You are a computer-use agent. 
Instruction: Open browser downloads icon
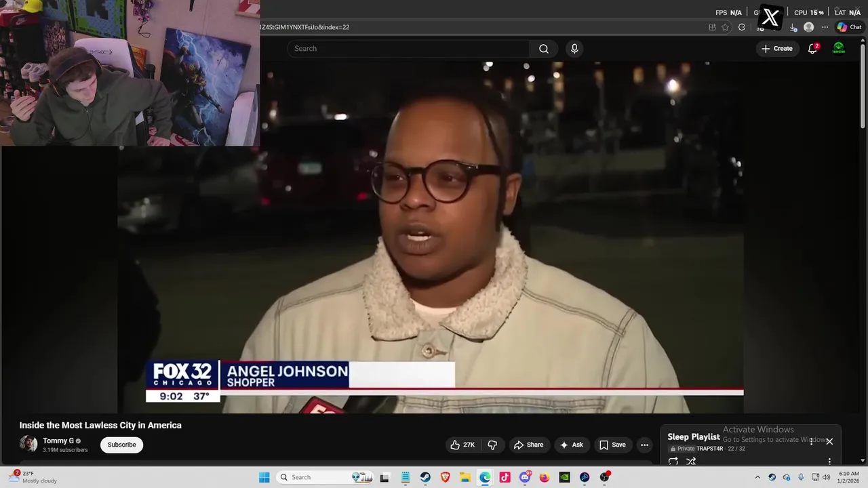pyautogui.click(x=793, y=27)
